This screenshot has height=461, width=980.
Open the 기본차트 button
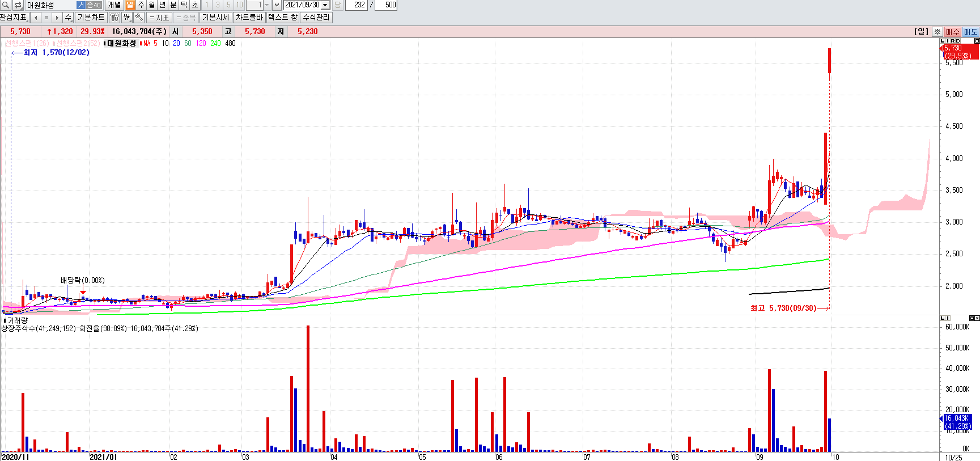tap(91, 18)
